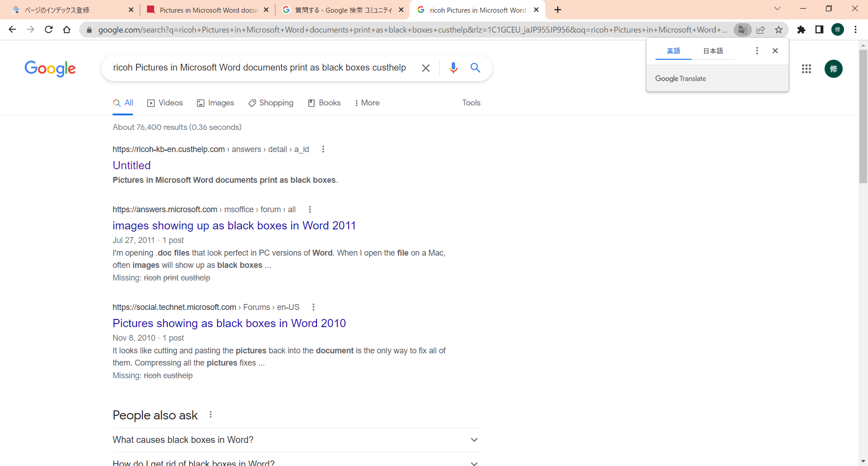Open Pictures showing as black boxes in Word 2010
This screenshot has height=466, width=868.
click(x=229, y=323)
